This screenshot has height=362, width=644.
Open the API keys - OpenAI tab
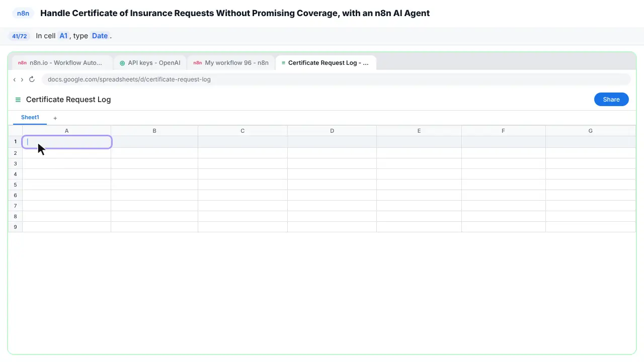click(150, 63)
